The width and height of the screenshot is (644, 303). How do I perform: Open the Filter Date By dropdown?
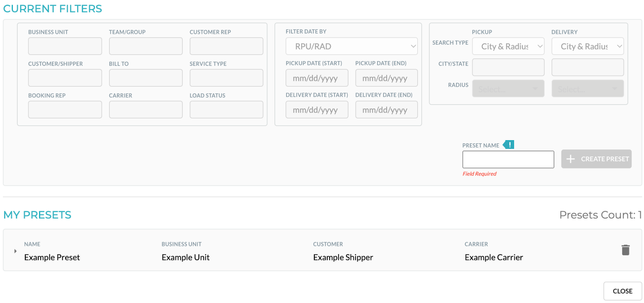[351, 46]
